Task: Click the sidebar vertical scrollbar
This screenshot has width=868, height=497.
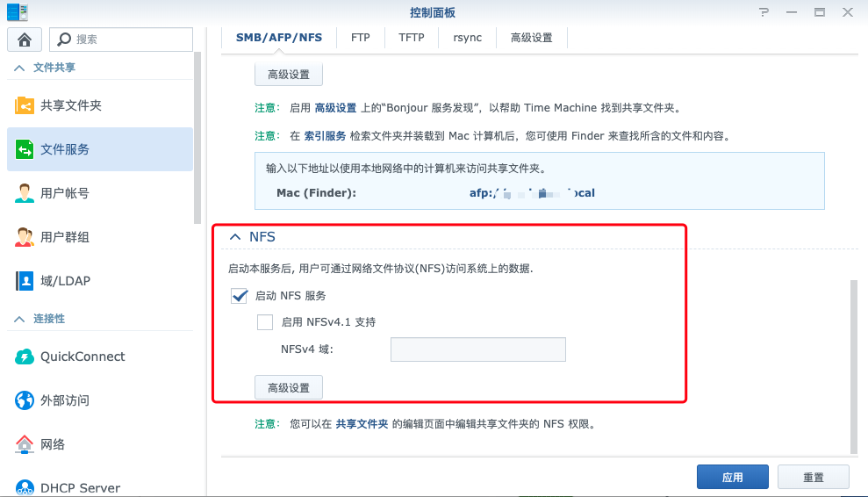Action: [x=197, y=137]
